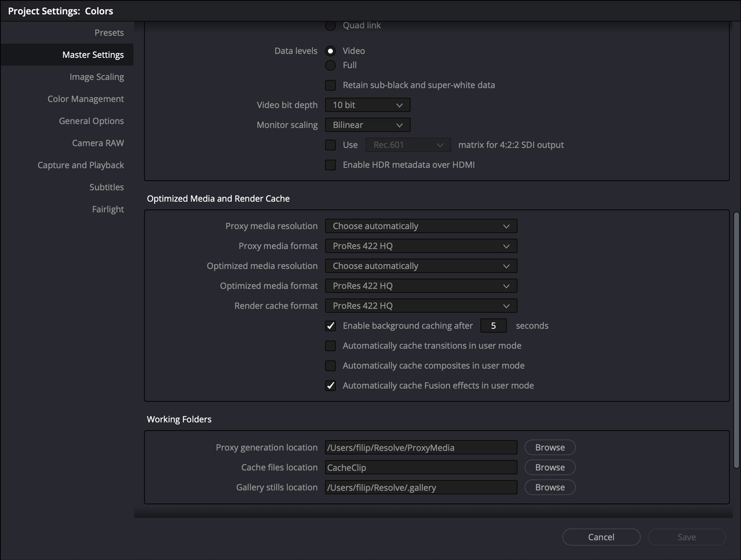Open the Subtitles settings section
741x560 pixels.
(107, 187)
